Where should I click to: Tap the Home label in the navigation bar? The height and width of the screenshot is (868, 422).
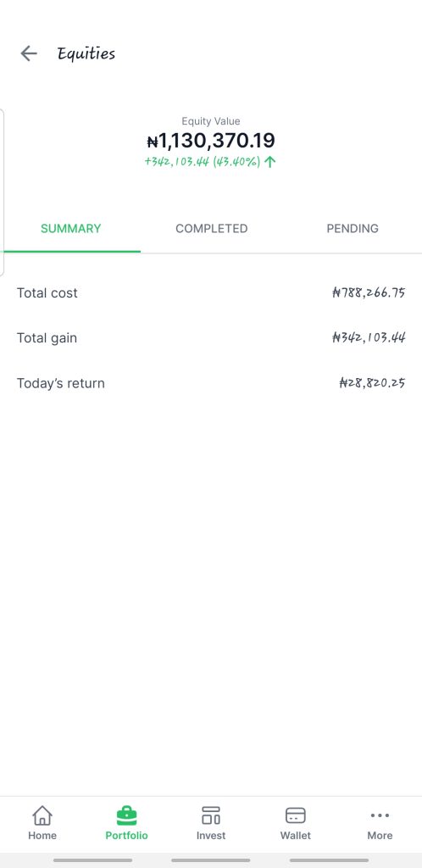pyautogui.click(x=42, y=835)
